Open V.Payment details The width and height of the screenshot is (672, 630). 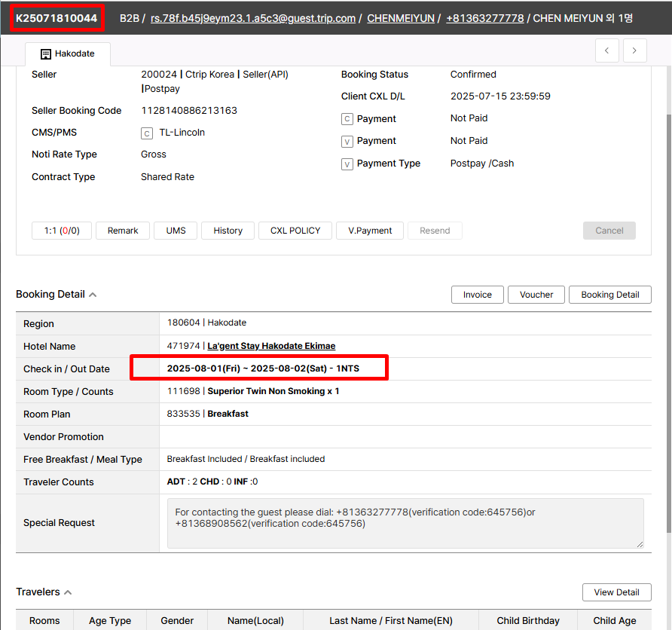click(x=370, y=231)
